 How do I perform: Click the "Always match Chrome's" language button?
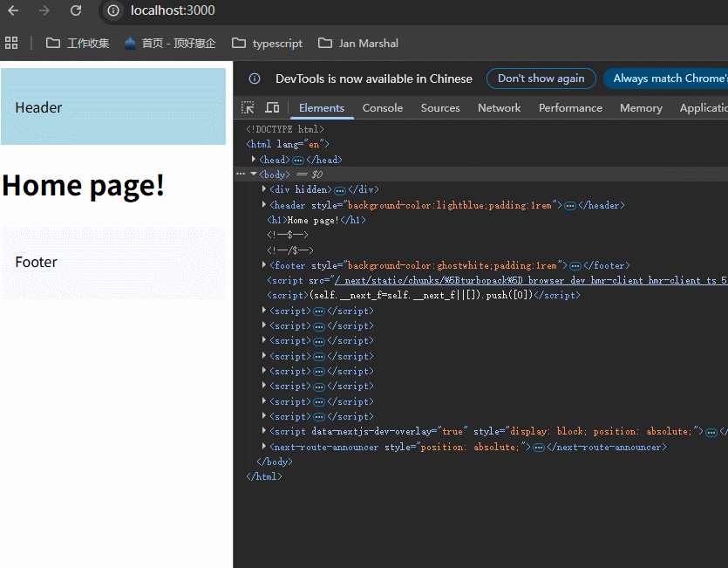[667, 79]
